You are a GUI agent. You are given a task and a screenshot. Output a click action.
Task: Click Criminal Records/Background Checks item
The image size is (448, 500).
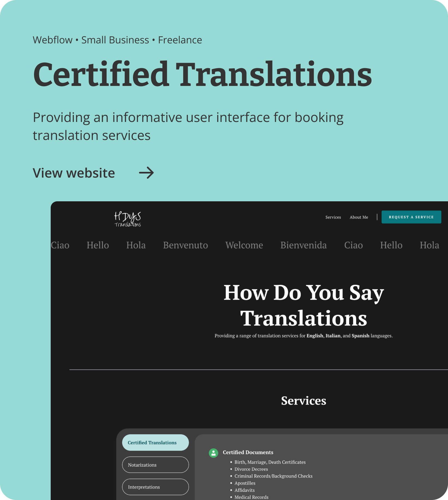pos(273,476)
